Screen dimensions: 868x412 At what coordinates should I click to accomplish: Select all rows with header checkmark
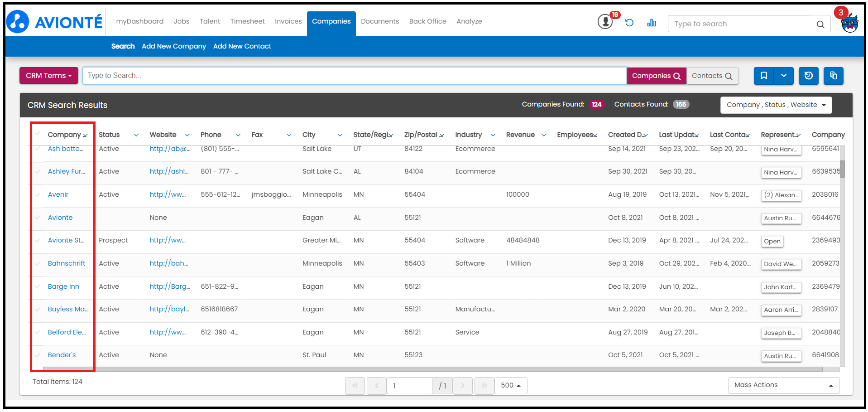38,134
